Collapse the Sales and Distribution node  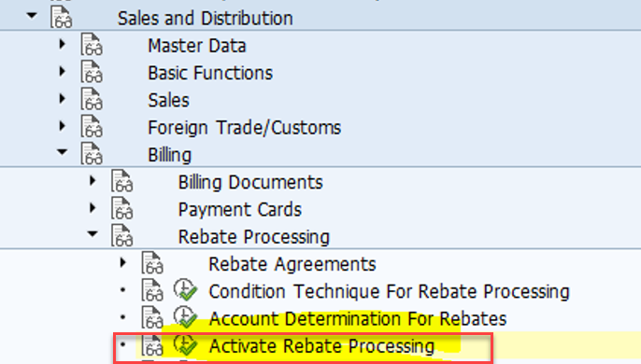coord(32,16)
